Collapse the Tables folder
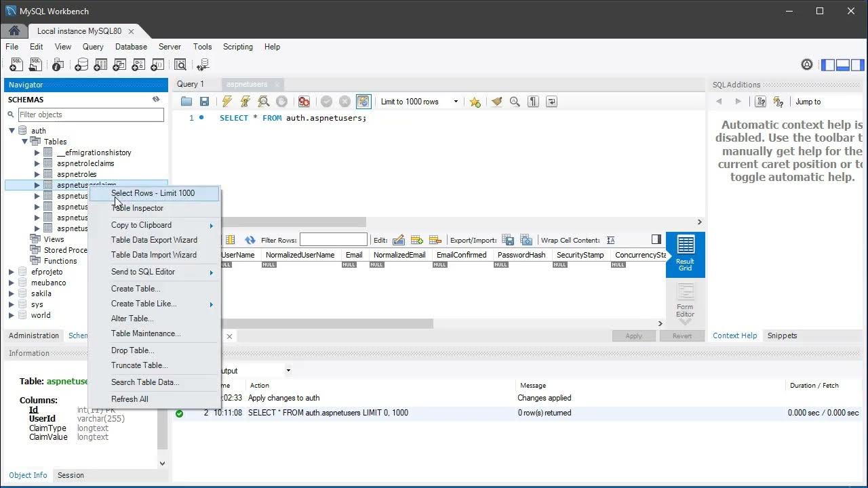 25,142
